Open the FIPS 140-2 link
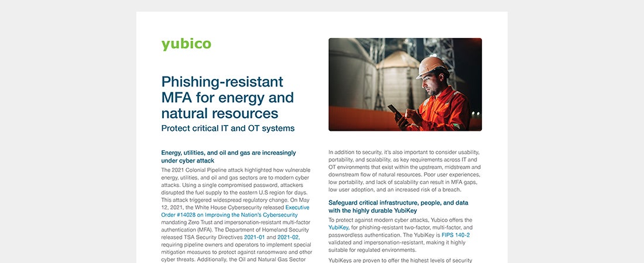 (x=455, y=235)
